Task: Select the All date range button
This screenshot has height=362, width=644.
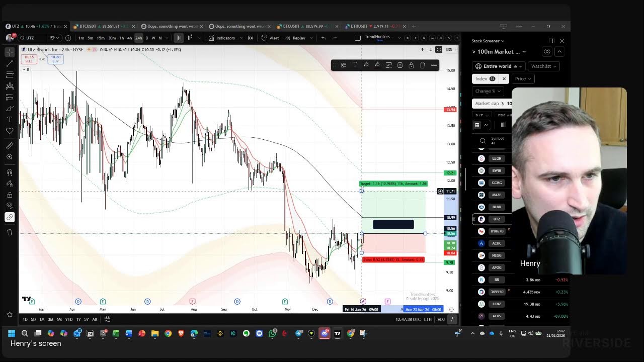Action: (x=95, y=319)
